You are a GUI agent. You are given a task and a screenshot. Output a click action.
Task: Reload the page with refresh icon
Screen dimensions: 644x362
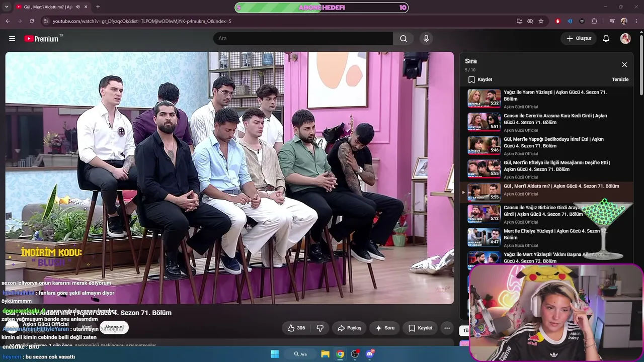click(32, 21)
